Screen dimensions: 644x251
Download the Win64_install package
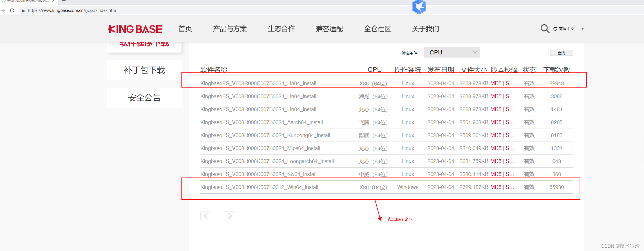pyautogui.click(x=259, y=187)
